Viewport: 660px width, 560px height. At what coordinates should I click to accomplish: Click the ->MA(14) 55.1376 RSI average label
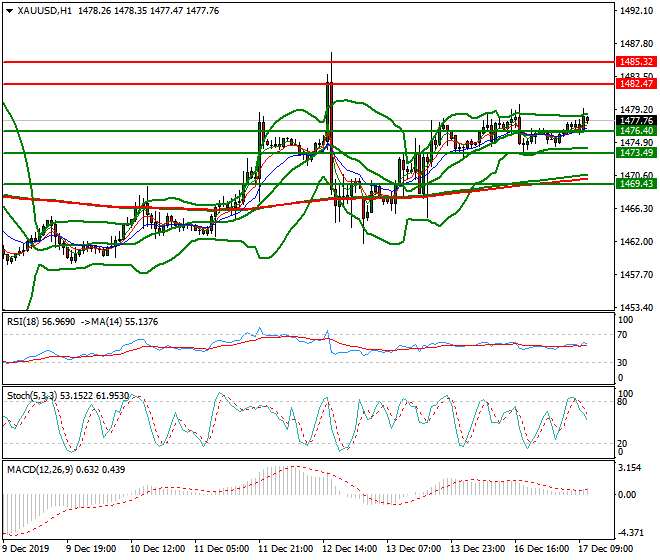tap(119, 322)
